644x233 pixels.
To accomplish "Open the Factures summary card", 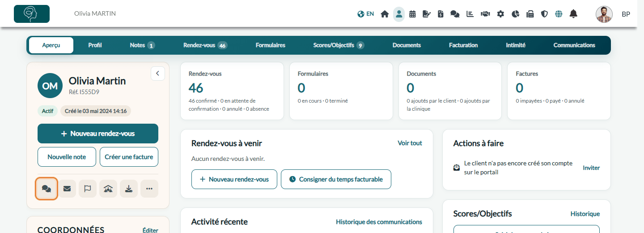I will click(559, 91).
